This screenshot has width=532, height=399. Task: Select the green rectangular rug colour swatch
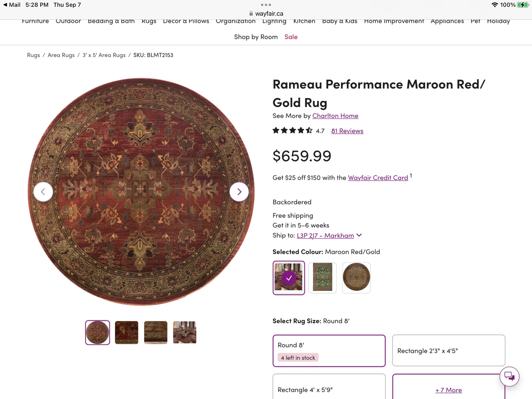pos(323,277)
